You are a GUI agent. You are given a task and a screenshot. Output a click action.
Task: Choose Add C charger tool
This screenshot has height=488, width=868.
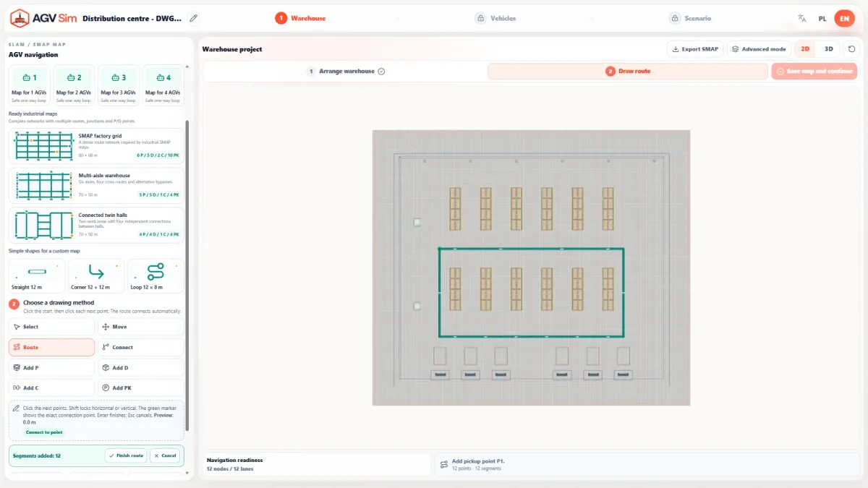51,388
